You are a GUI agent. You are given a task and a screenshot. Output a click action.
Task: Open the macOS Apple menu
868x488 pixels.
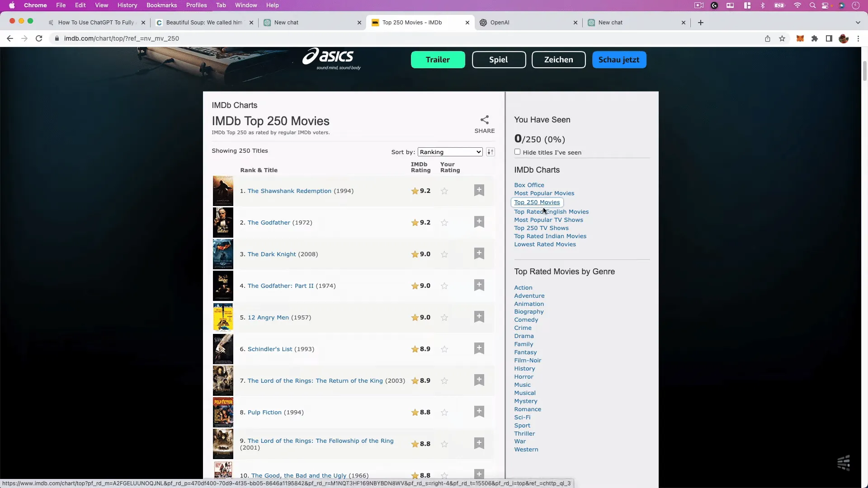pos(12,5)
